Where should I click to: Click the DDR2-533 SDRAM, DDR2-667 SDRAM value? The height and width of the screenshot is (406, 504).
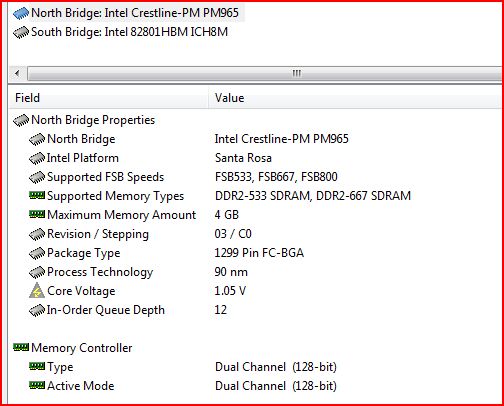click(313, 196)
